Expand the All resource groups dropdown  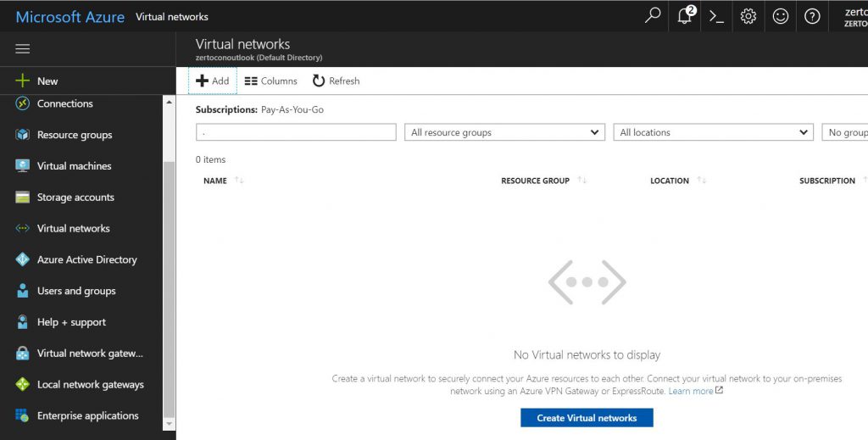(505, 132)
